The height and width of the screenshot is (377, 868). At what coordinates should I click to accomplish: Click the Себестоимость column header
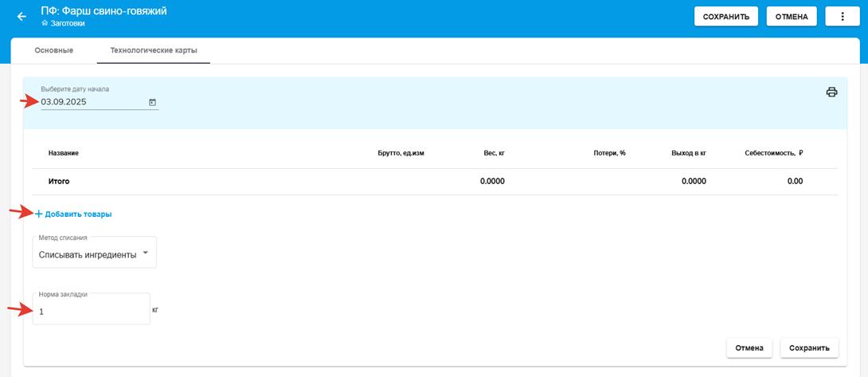click(x=772, y=153)
